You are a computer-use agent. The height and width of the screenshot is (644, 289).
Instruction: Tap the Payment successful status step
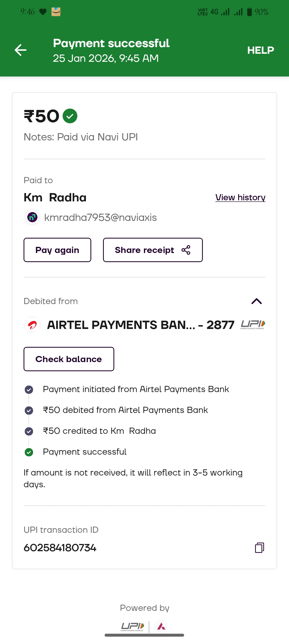[85, 452]
